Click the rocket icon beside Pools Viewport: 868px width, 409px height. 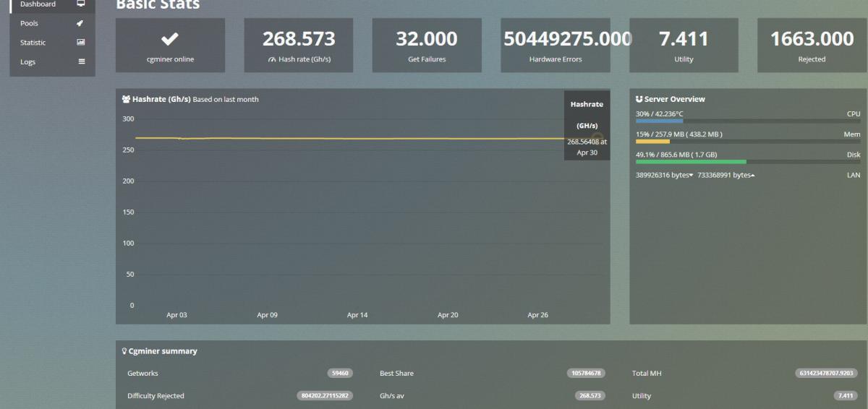point(81,23)
